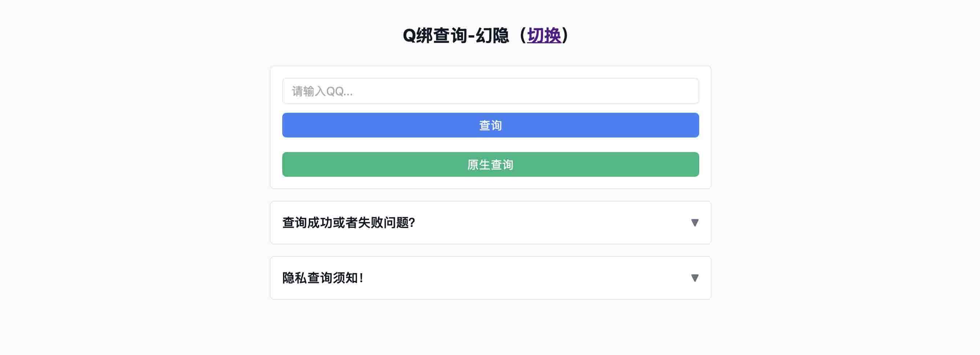
Task: Click the Q绑查询-幻隐 page heading
Action: point(455,36)
